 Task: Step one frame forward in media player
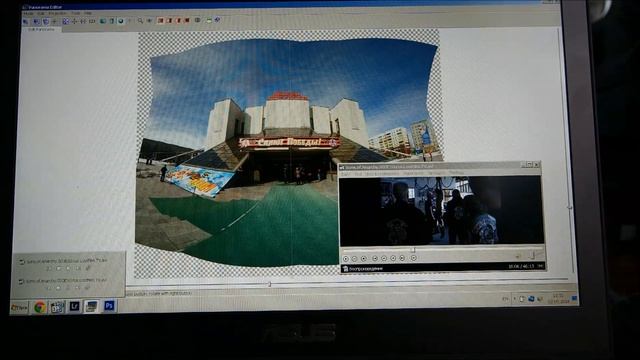(413, 258)
